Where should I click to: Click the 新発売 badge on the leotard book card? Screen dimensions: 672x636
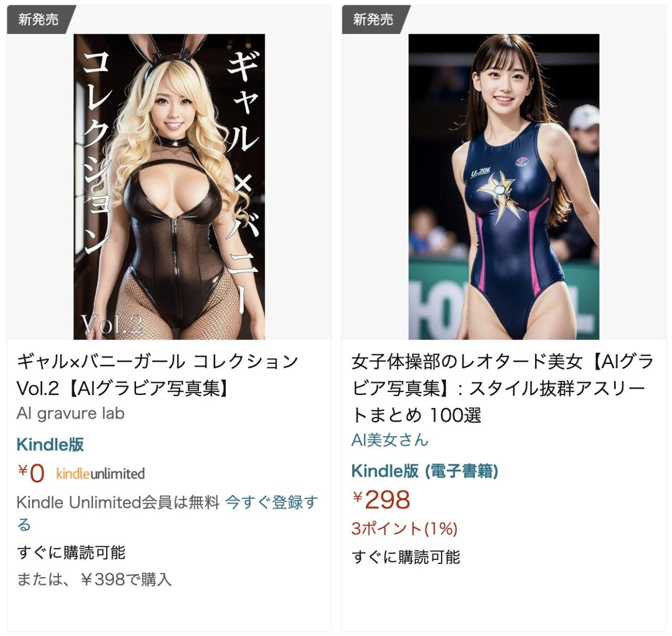point(373,19)
